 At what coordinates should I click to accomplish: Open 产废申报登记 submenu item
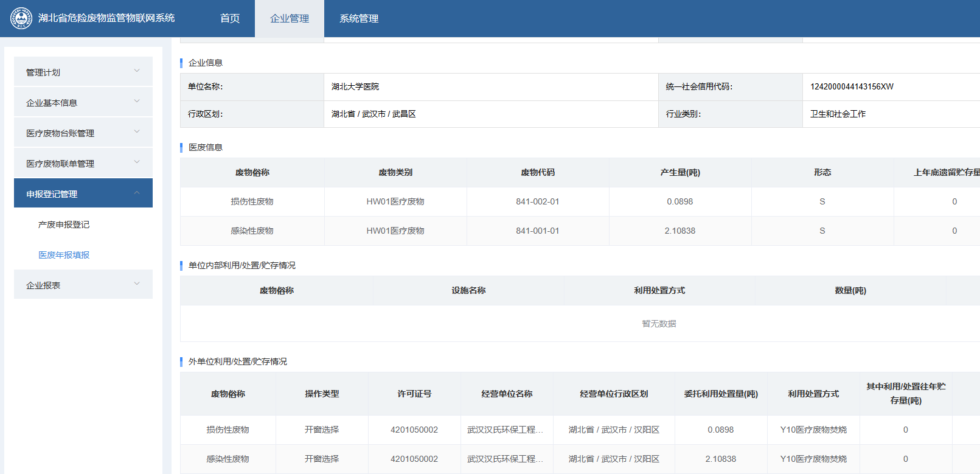click(64, 225)
